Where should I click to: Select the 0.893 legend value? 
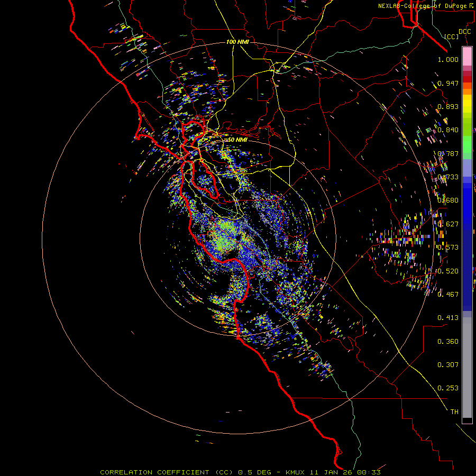pyautogui.click(x=448, y=106)
